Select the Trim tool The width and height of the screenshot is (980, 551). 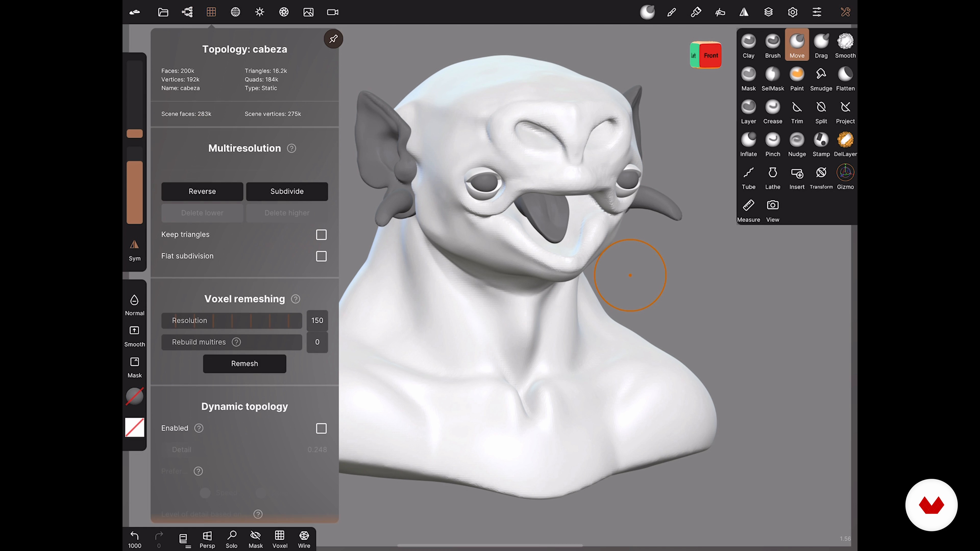click(797, 111)
